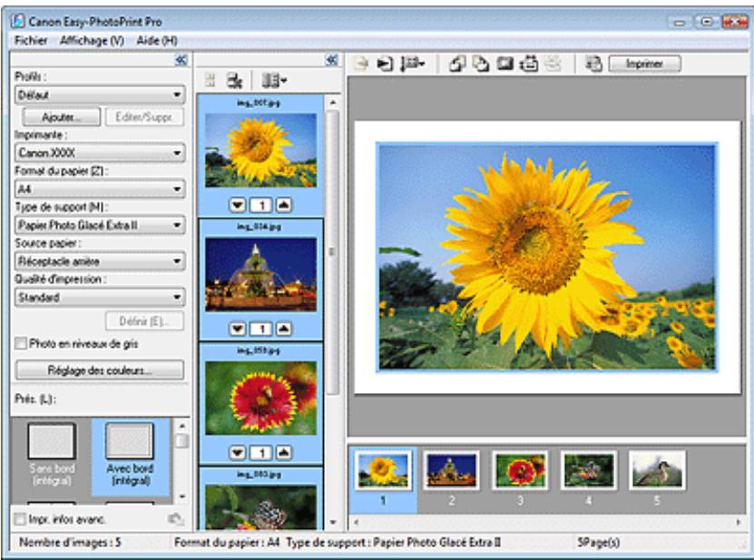This screenshot has height=560, width=754.
Task: Click the Editer/Suppr. button
Action: (x=143, y=117)
